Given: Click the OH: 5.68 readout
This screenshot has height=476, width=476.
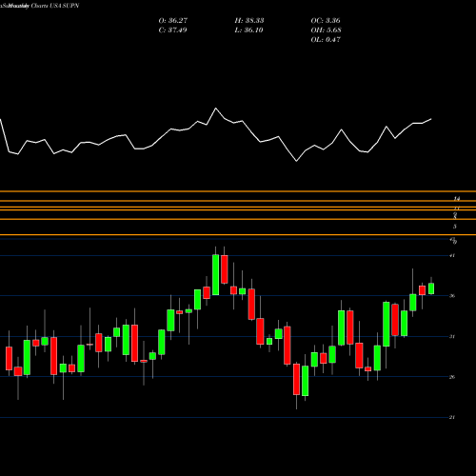Looking at the screenshot, I should point(327,30).
